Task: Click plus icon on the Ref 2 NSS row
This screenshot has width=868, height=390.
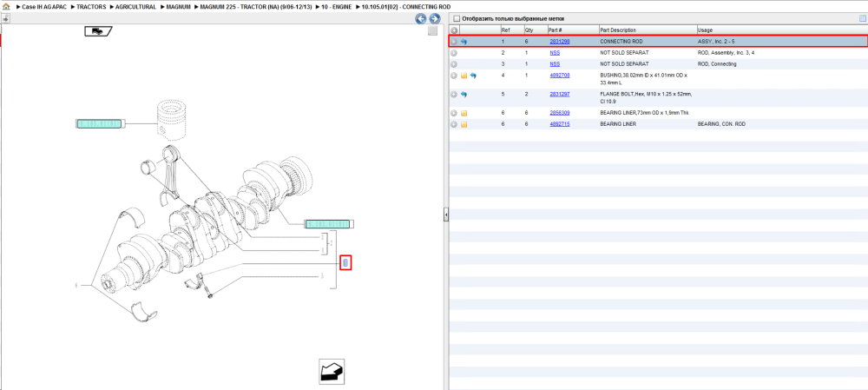Action: [x=454, y=53]
